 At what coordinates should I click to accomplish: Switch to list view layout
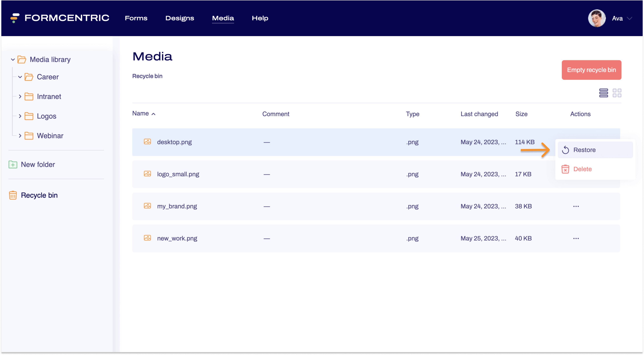(x=604, y=93)
